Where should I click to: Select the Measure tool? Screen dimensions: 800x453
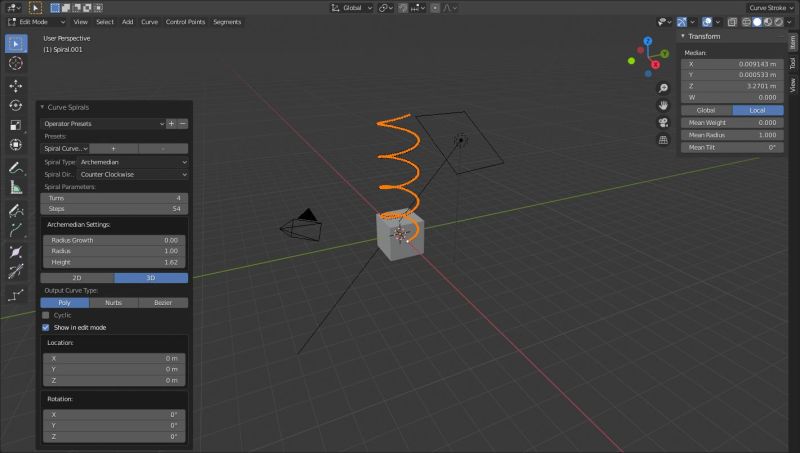[16, 188]
